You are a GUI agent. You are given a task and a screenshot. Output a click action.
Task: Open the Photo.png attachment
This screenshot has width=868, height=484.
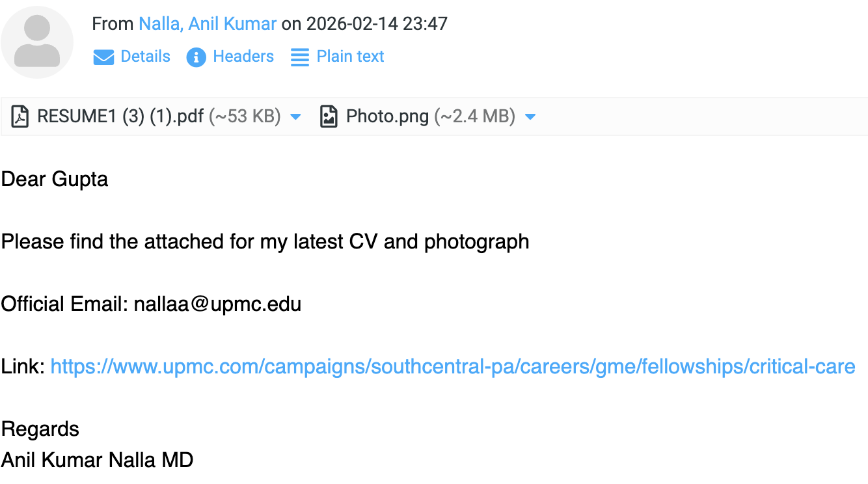(387, 116)
